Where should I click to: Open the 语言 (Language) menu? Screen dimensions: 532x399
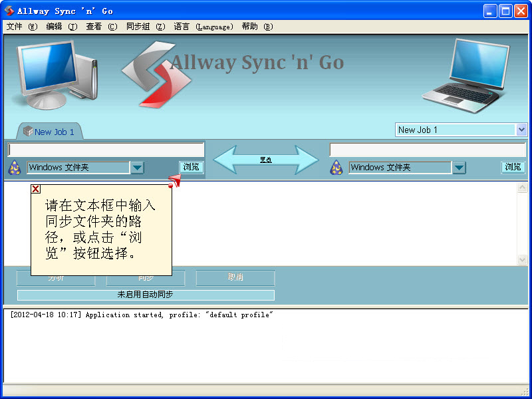tap(203, 27)
